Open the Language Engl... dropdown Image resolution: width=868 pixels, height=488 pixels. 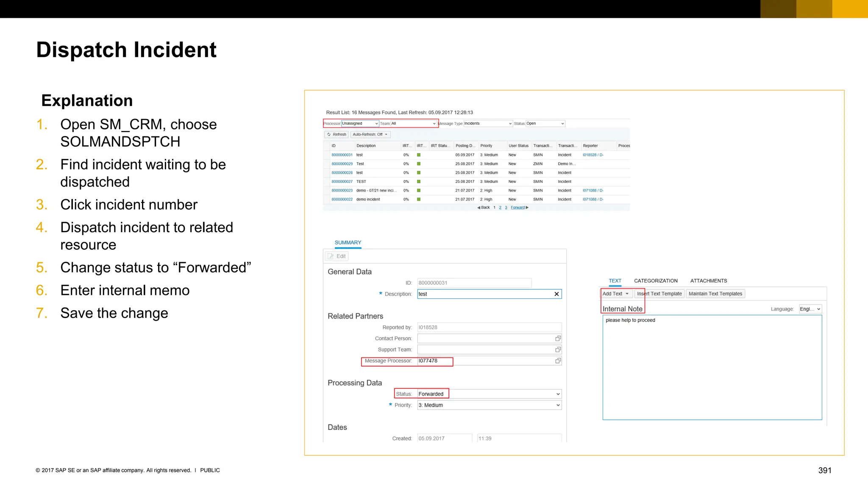click(810, 309)
